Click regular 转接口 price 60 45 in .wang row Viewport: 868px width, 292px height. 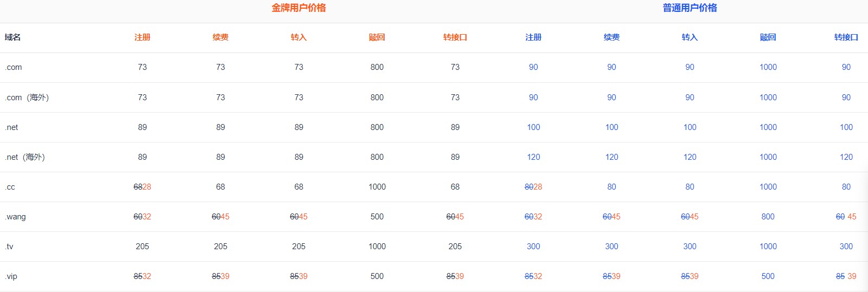(x=846, y=217)
